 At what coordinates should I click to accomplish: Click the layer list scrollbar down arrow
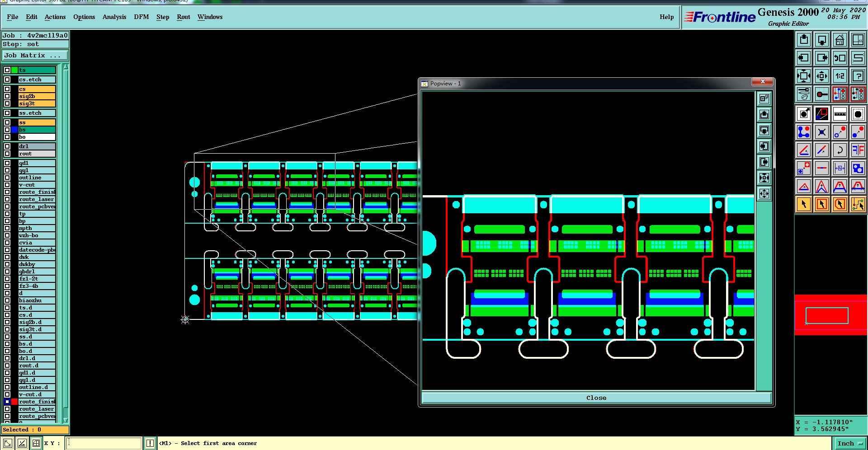66,420
